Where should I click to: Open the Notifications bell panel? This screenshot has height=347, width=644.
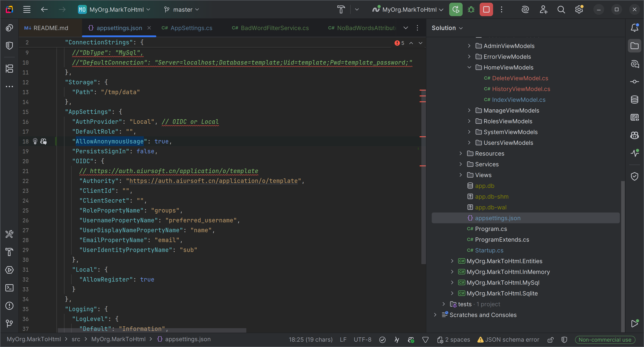pos(635,28)
